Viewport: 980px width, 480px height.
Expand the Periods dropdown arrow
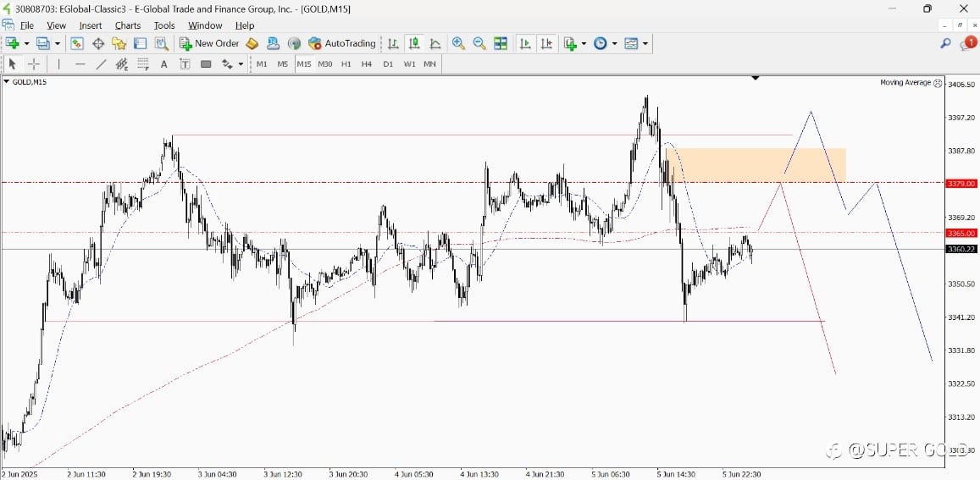pyautogui.click(x=614, y=43)
